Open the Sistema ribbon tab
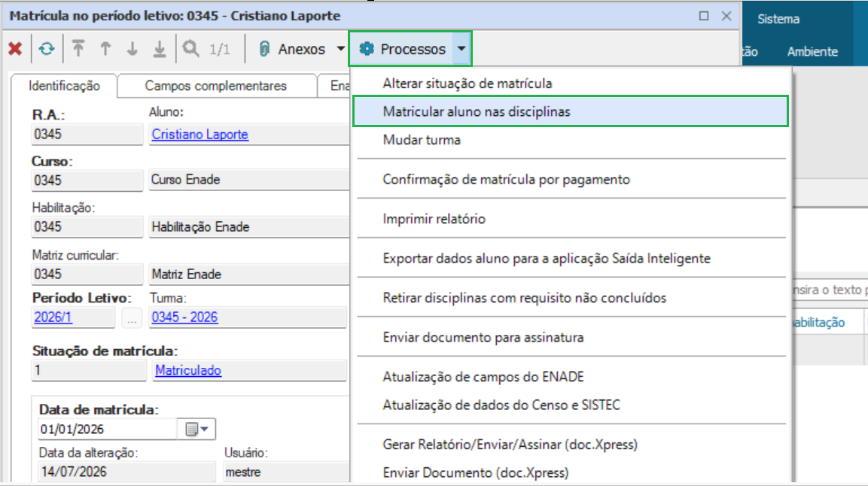The width and height of the screenshot is (868, 486). point(778,19)
